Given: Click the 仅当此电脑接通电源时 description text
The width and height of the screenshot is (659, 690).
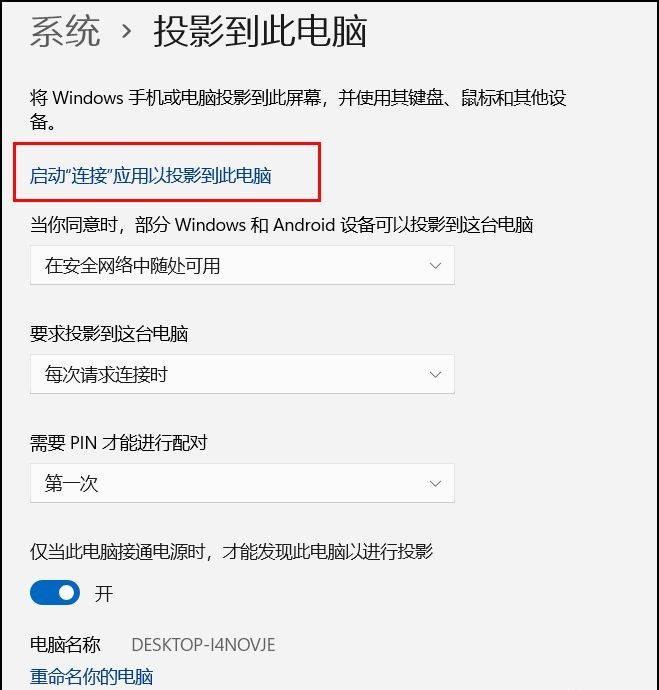Looking at the screenshot, I should coord(231,551).
